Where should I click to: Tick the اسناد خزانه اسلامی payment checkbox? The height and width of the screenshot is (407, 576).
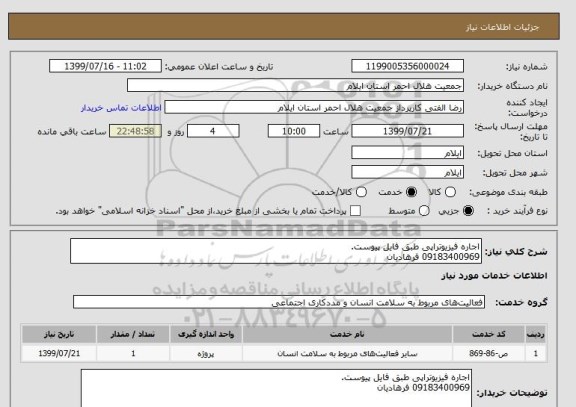(x=355, y=211)
